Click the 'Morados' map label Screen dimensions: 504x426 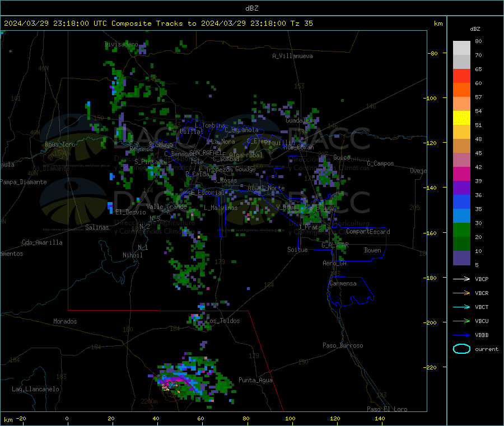[65, 321]
